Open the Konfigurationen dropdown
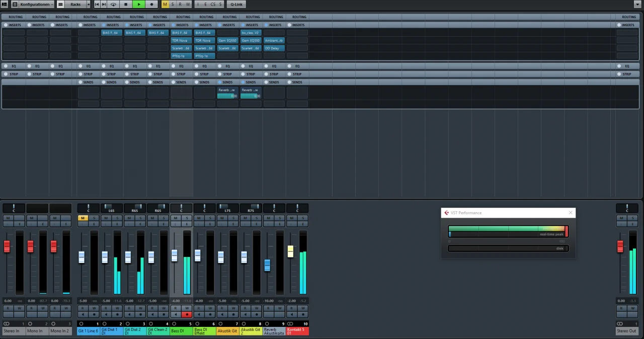This screenshot has height=339, width=644. 36,5
